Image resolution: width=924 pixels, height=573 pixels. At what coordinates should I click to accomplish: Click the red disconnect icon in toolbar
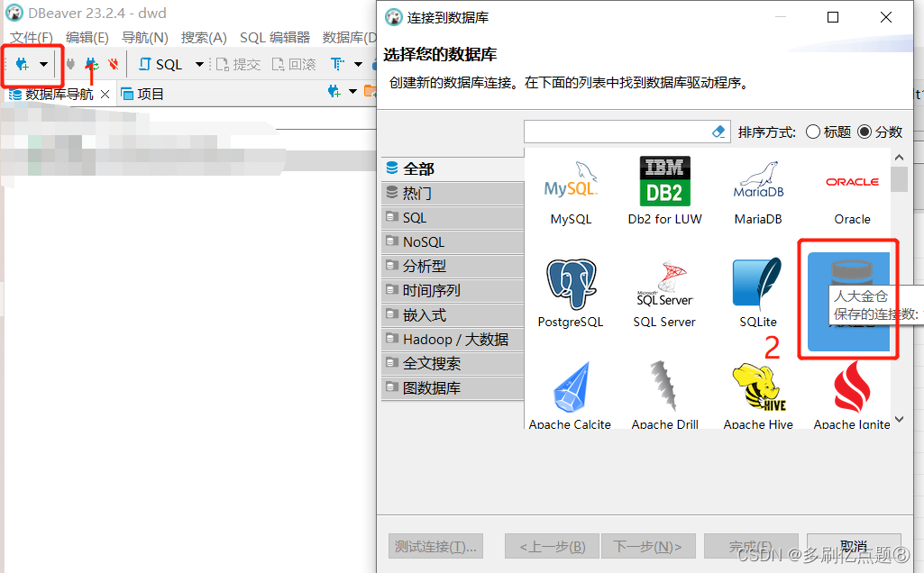pyautogui.click(x=114, y=64)
